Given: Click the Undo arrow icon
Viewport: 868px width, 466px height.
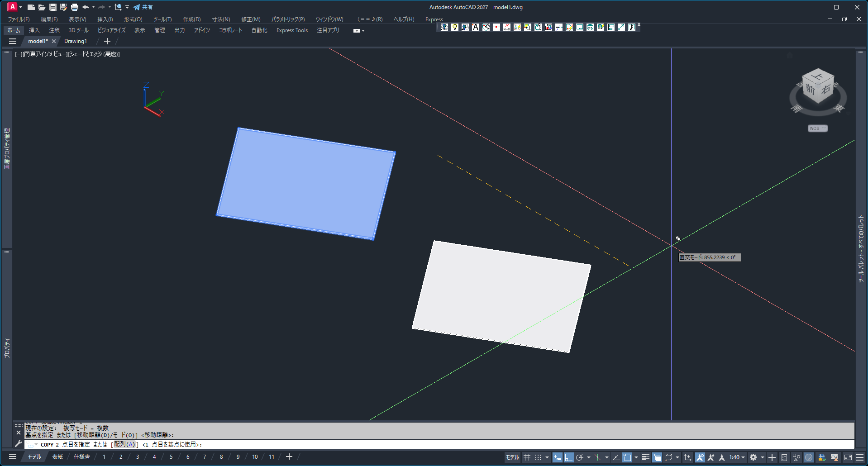Looking at the screenshot, I should (85, 7).
